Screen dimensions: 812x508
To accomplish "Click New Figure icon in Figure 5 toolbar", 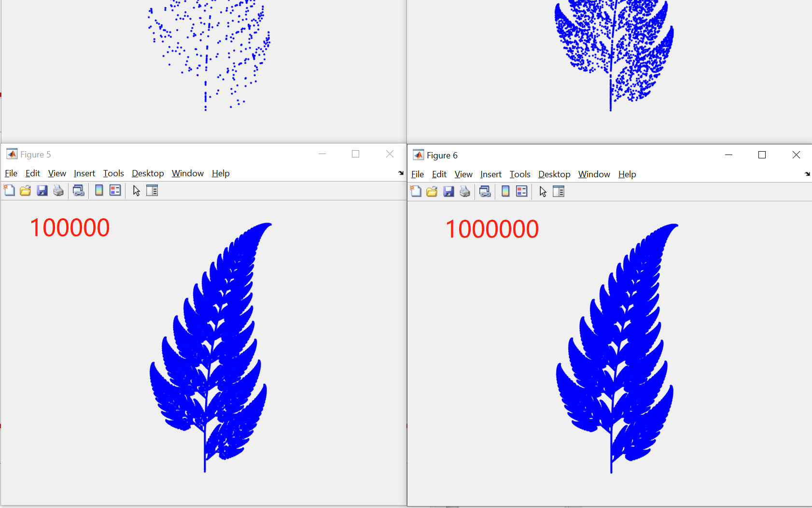I will (9, 190).
